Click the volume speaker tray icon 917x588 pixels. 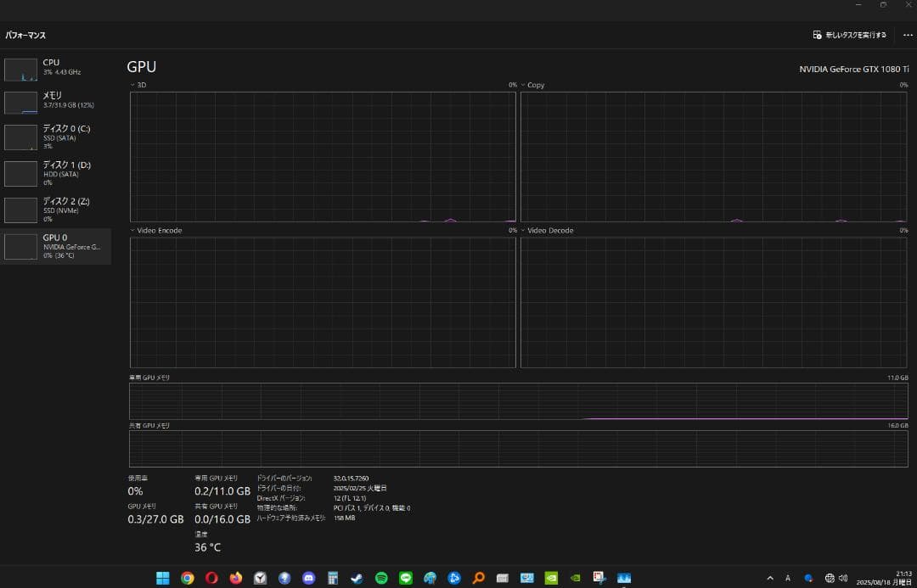tap(843, 578)
